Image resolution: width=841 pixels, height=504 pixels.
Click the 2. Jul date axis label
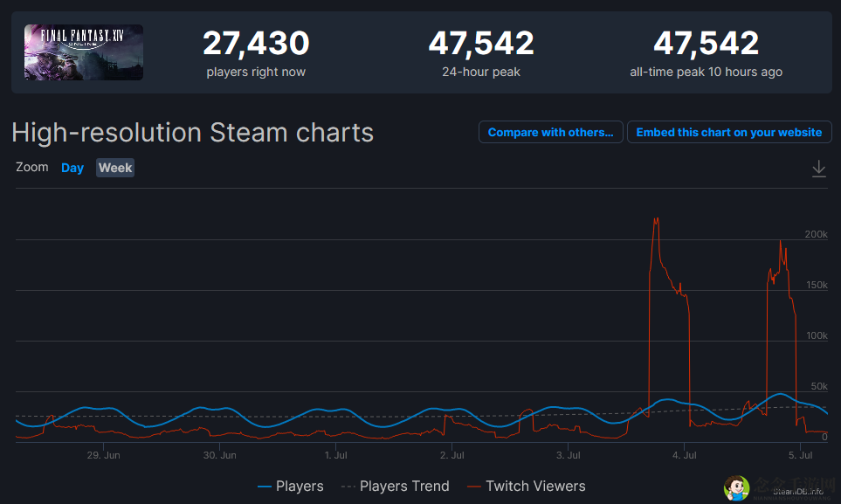coord(452,455)
